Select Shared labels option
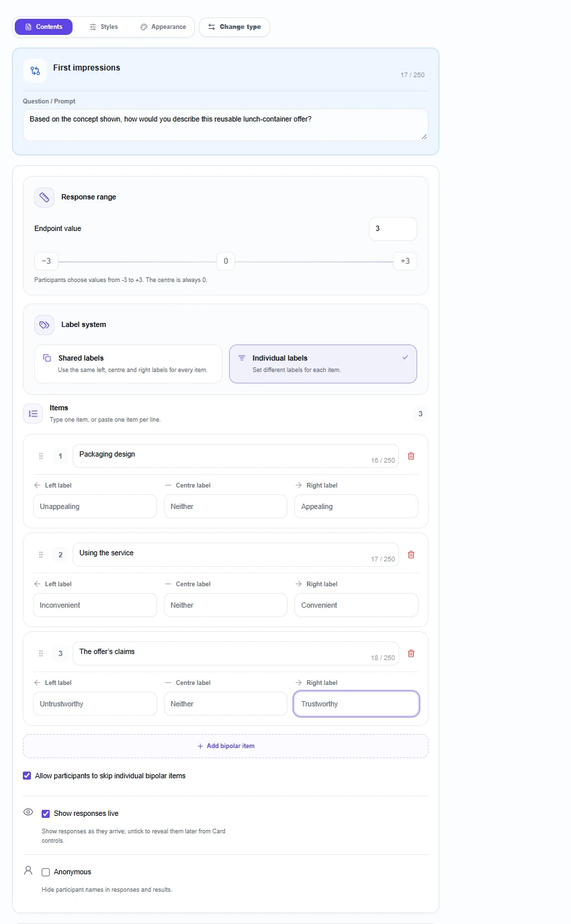The height and width of the screenshot is (924, 571). tap(128, 364)
